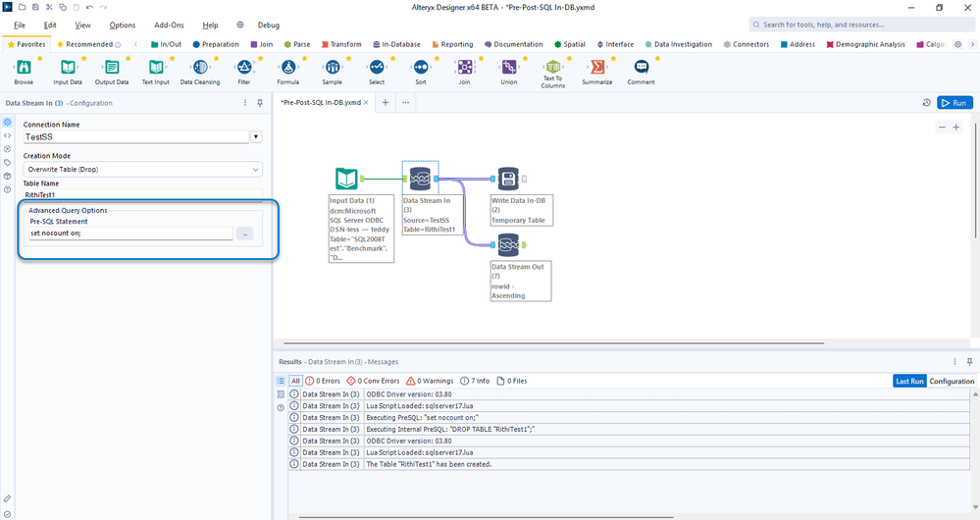Pick the Join tool in toolbar

pyautogui.click(x=465, y=68)
